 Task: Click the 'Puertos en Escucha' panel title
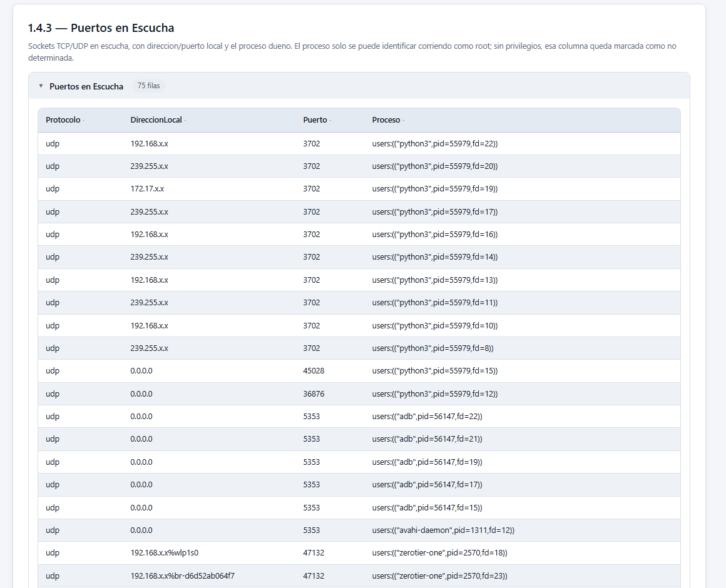tap(86, 86)
